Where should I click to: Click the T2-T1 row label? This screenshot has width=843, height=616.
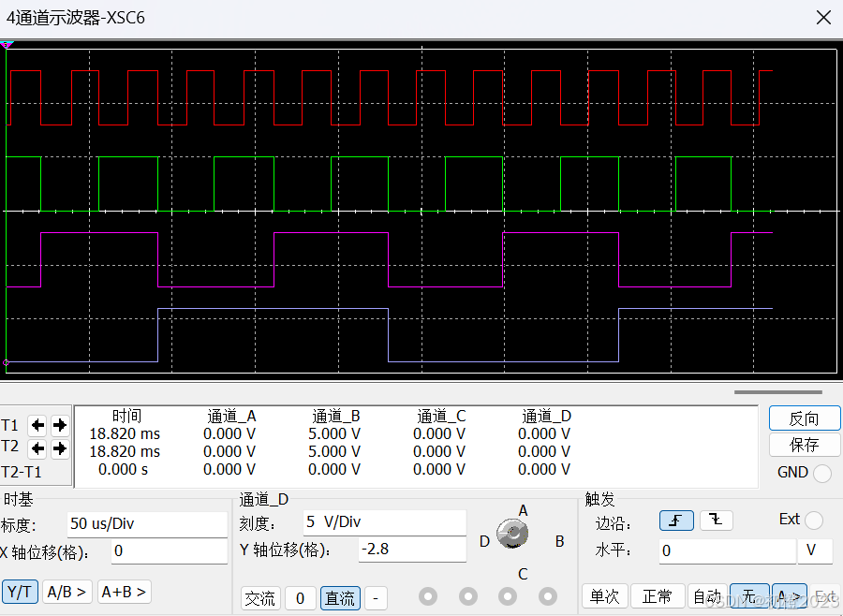click(x=22, y=472)
